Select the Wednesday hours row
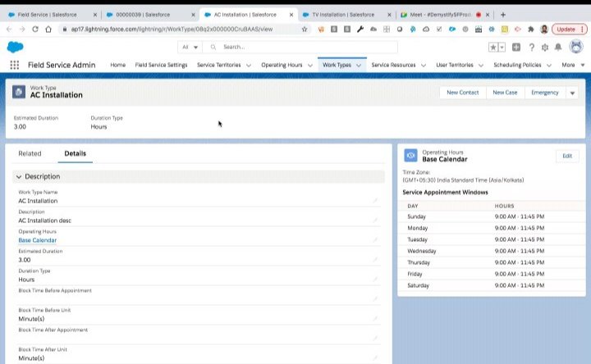 492,251
